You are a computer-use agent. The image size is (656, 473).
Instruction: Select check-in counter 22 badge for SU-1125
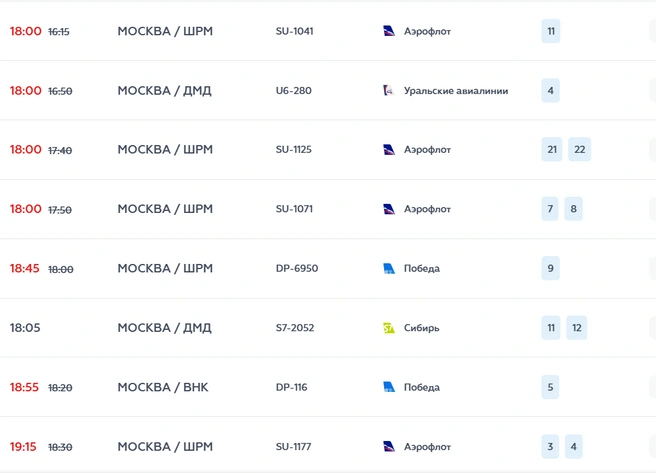(579, 149)
